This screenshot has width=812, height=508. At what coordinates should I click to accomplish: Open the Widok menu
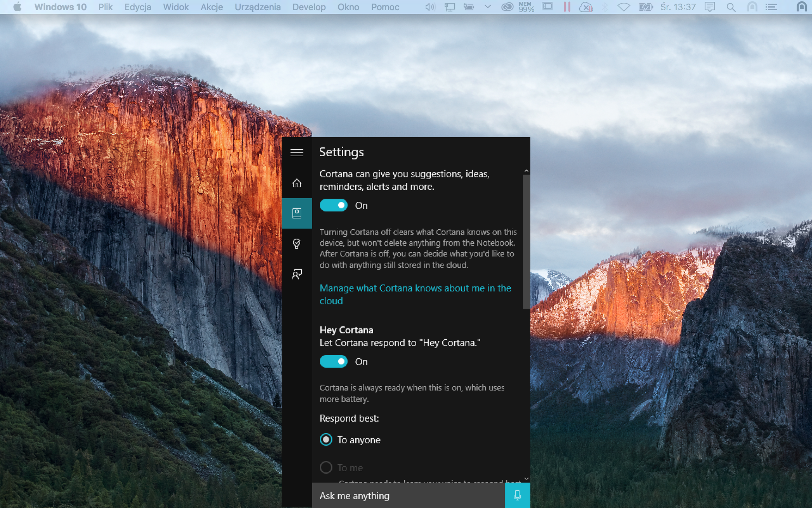click(x=176, y=7)
